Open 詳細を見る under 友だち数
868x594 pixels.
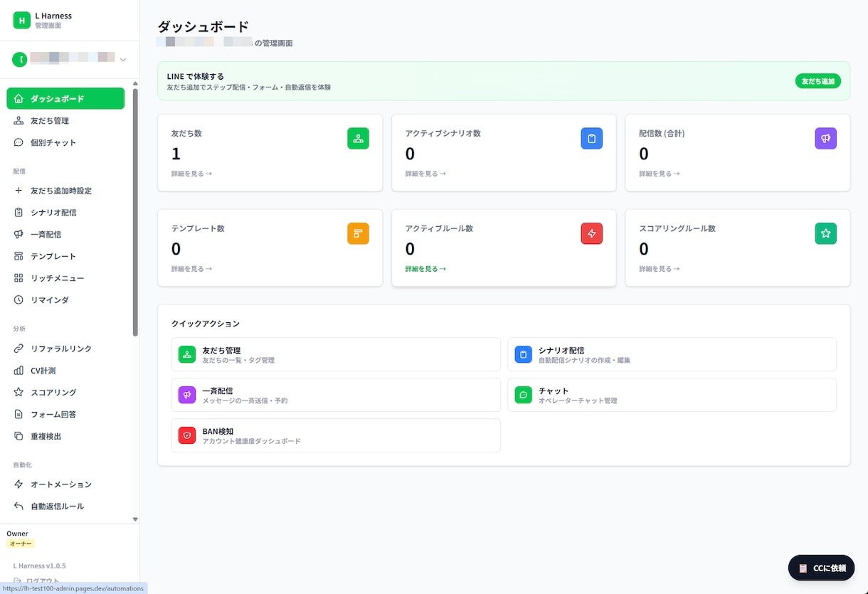pos(191,174)
